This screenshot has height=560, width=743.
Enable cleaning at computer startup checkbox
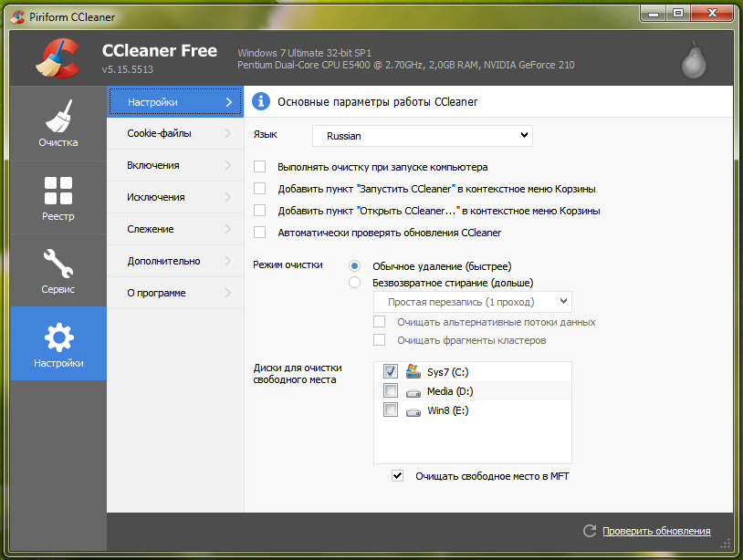point(259,167)
